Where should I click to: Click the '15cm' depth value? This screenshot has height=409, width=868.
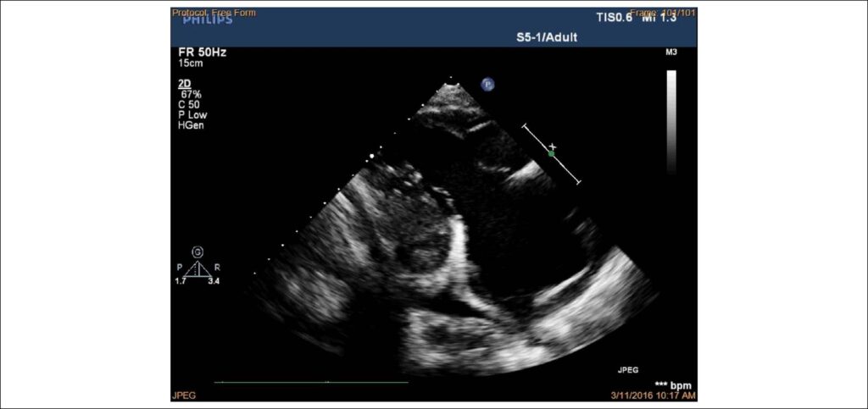[x=191, y=64]
